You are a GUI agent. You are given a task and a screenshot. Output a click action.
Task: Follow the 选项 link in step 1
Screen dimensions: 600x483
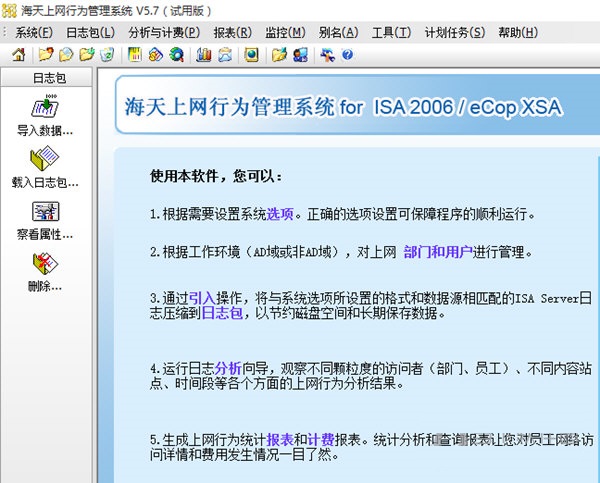coord(280,214)
